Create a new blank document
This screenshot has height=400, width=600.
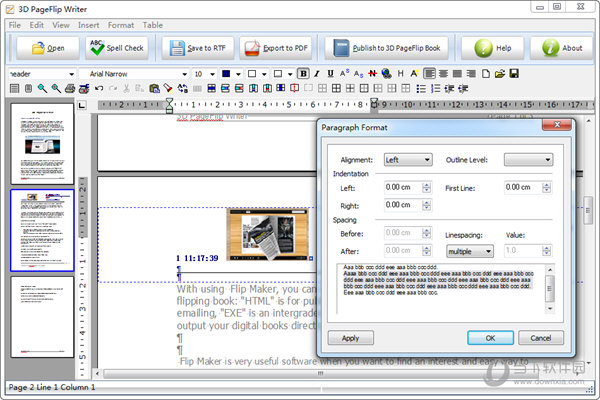pos(486,73)
